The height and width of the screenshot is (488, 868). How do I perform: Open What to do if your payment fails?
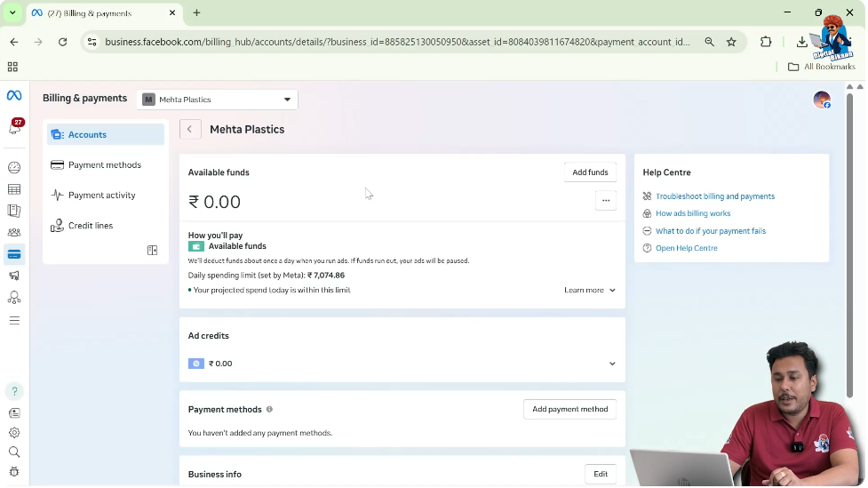coord(711,231)
